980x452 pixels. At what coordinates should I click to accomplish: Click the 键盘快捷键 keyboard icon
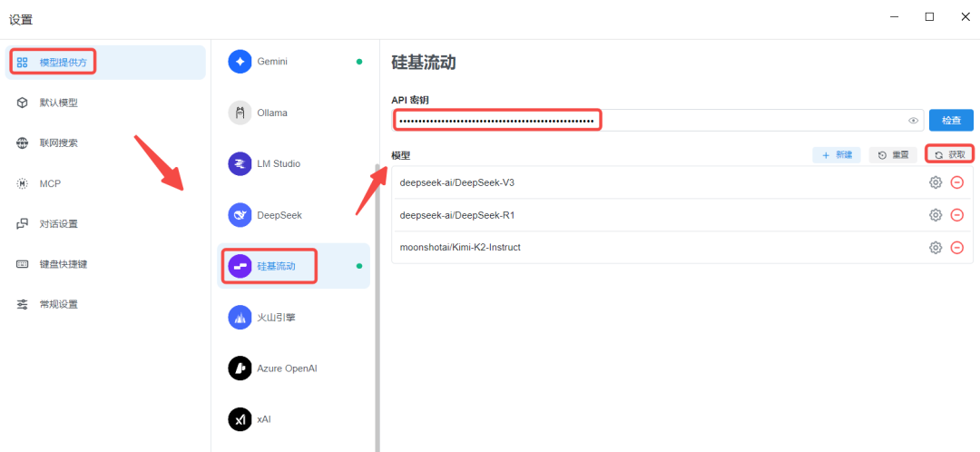[x=23, y=264]
